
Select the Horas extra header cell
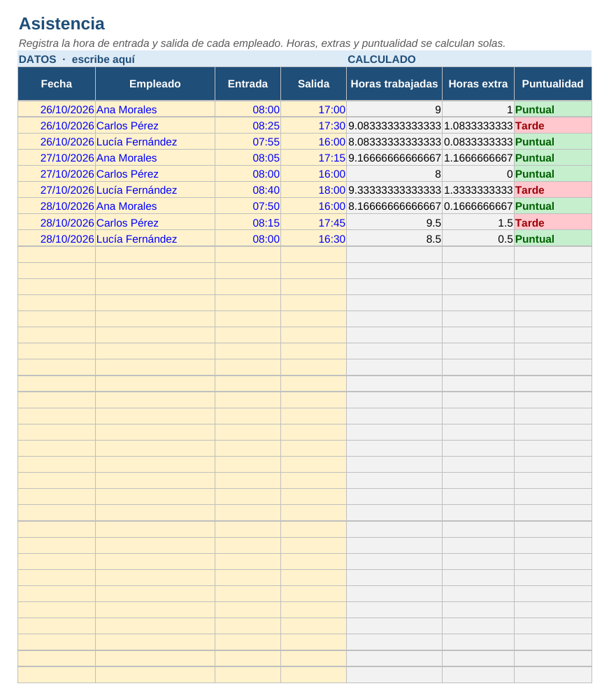[478, 83]
